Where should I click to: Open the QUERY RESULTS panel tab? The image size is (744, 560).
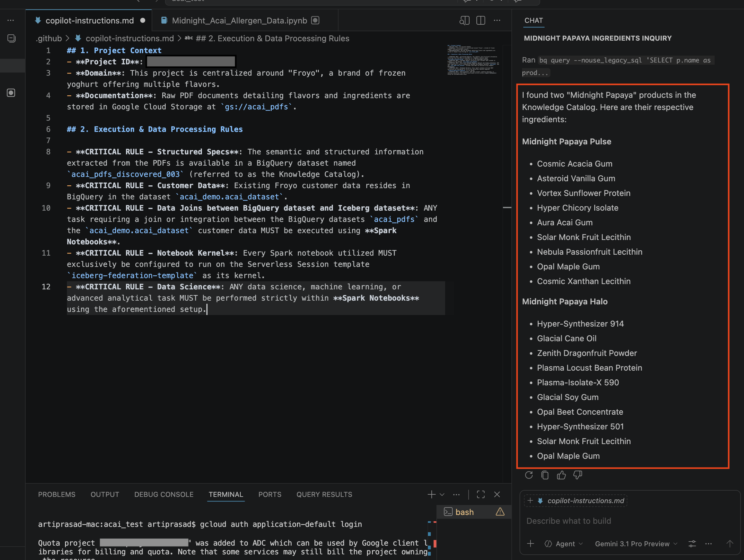(x=324, y=494)
